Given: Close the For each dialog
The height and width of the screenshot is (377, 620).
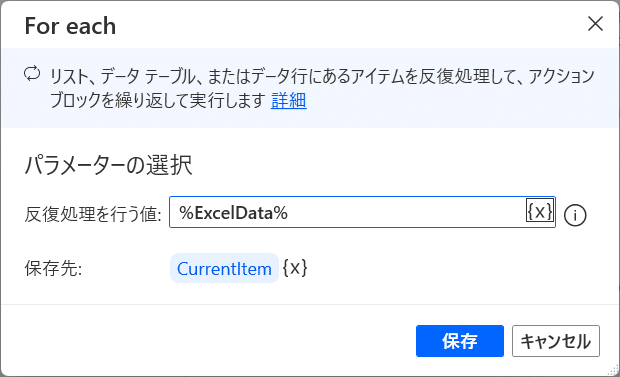Looking at the screenshot, I should (595, 24).
